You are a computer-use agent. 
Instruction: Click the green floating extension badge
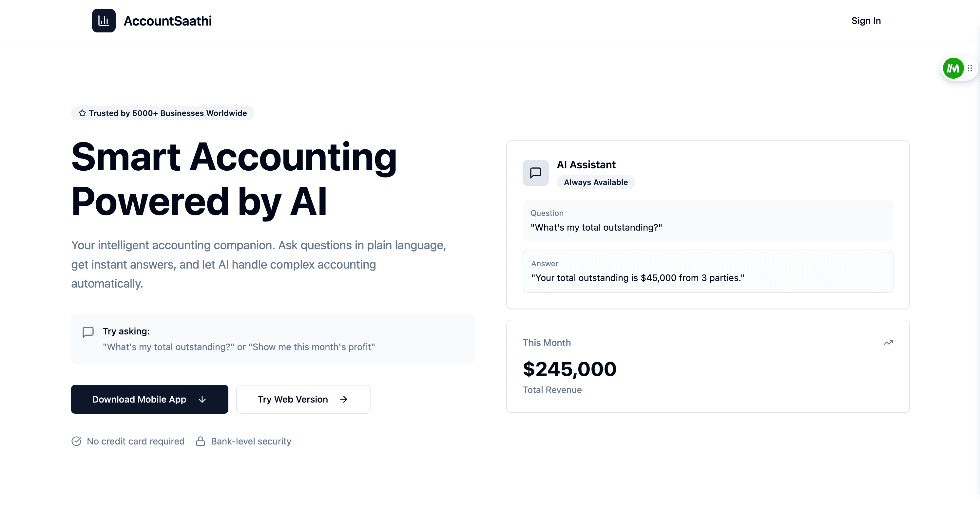tap(952, 68)
